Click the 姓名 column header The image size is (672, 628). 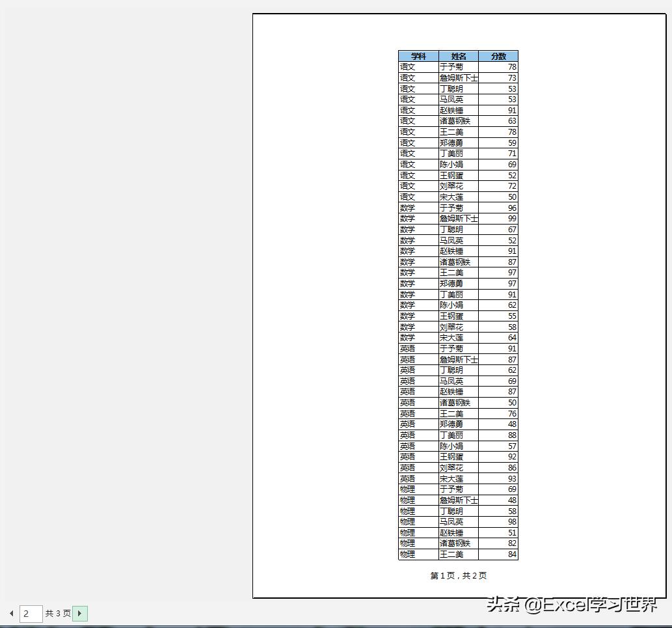point(458,56)
